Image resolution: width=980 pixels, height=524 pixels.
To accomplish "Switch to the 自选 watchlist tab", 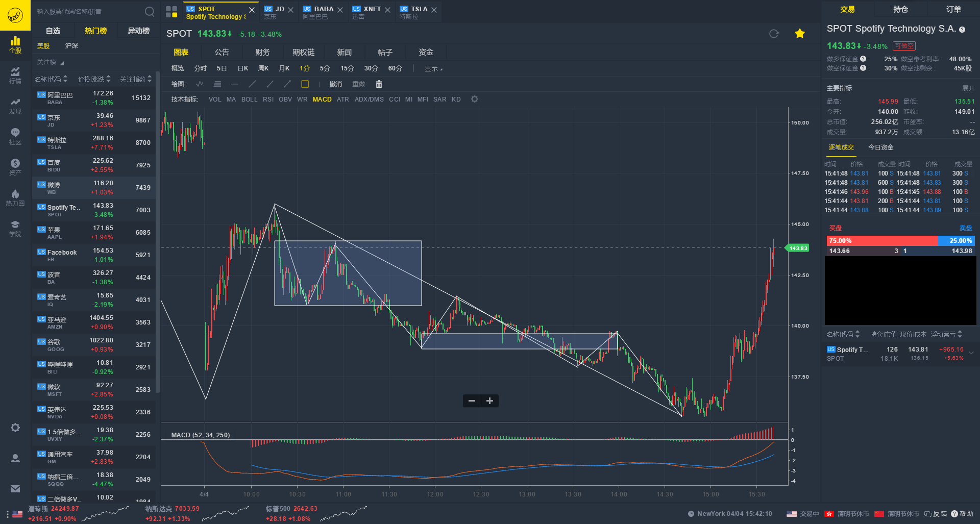I will 53,31.
